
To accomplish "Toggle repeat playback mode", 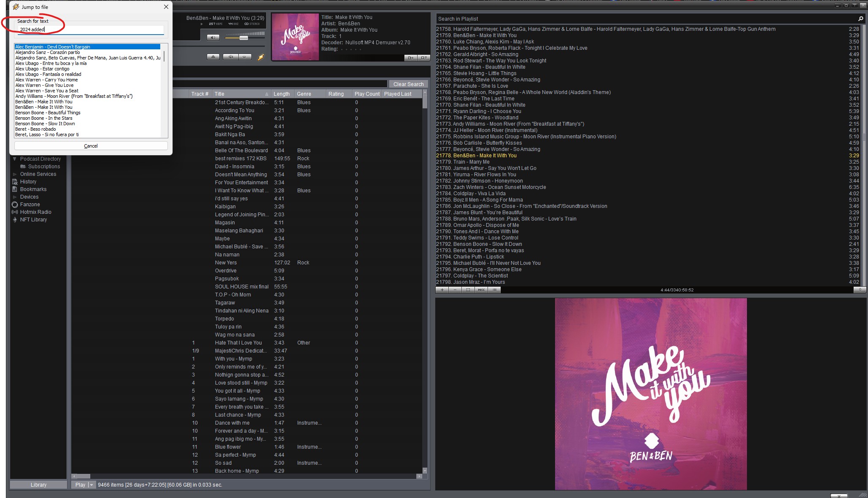I will (245, 57).
